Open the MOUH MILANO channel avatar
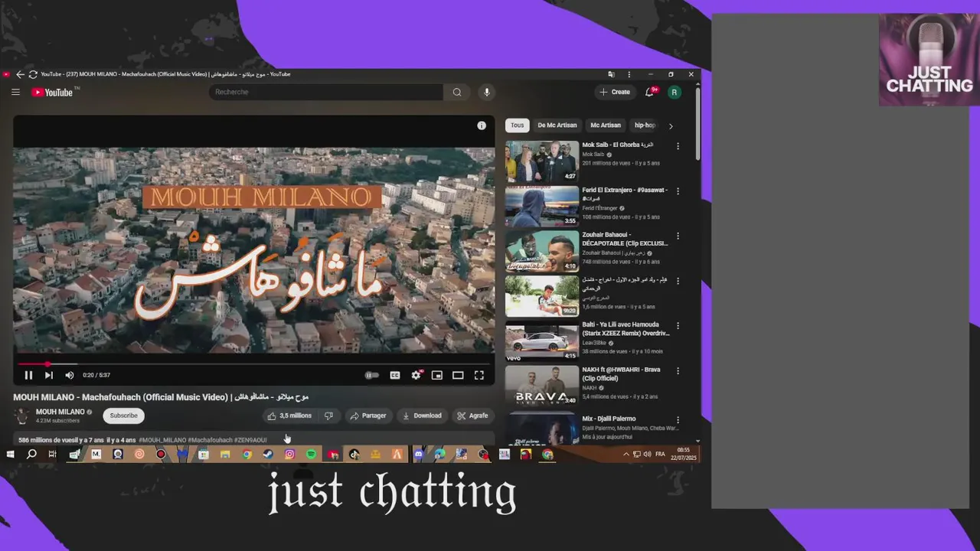 [x=22, y=416]
